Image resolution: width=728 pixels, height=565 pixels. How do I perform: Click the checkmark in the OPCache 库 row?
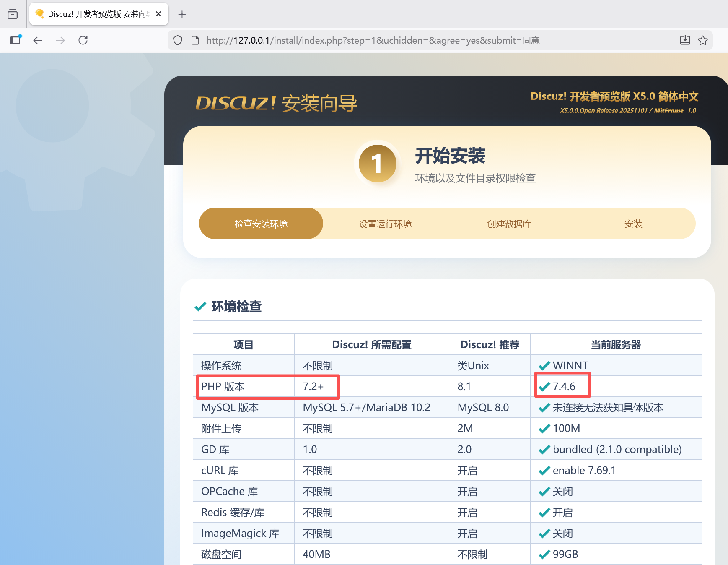point(544,491)
